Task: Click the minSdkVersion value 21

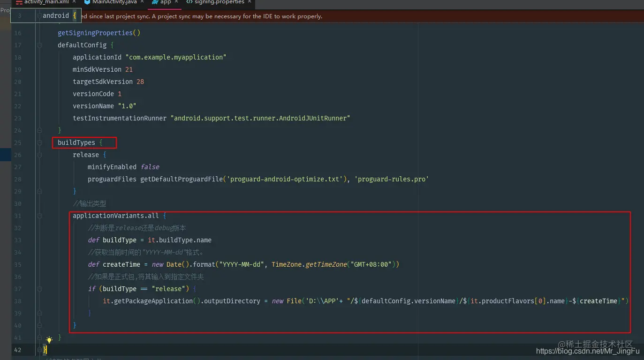Action: click(129, 69)
